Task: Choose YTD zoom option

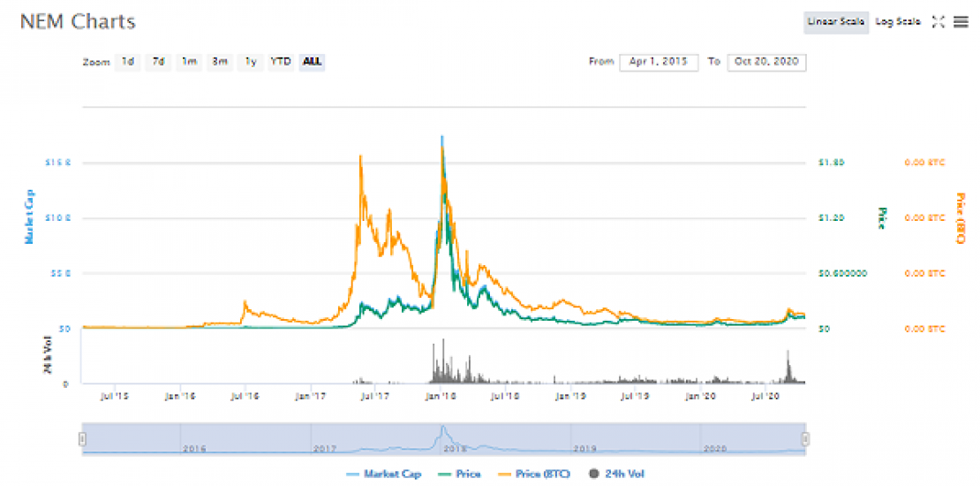Action: [281, 62]
